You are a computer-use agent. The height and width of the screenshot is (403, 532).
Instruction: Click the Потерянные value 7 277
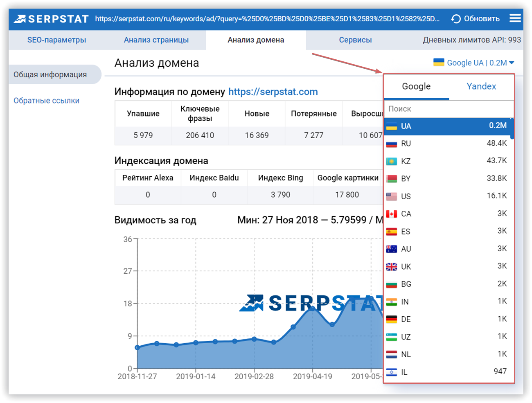[x=313, y=135]
